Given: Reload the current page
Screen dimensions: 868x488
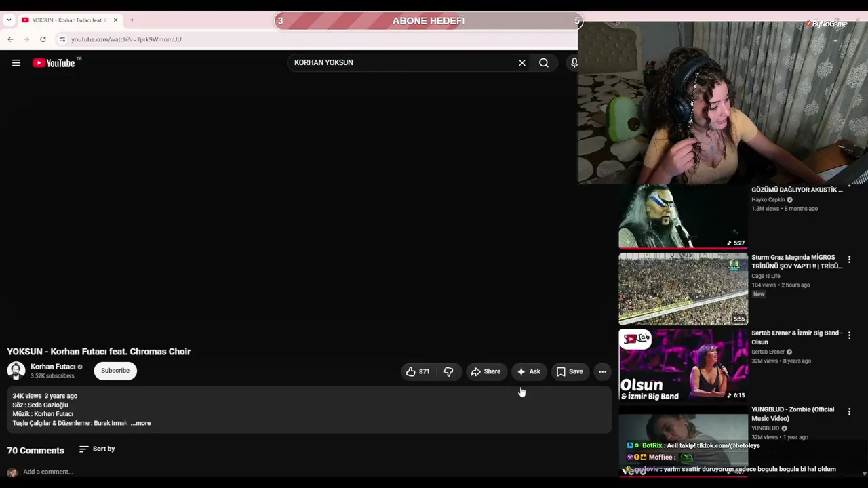Looking at the screenshot, I should (43, 39).
